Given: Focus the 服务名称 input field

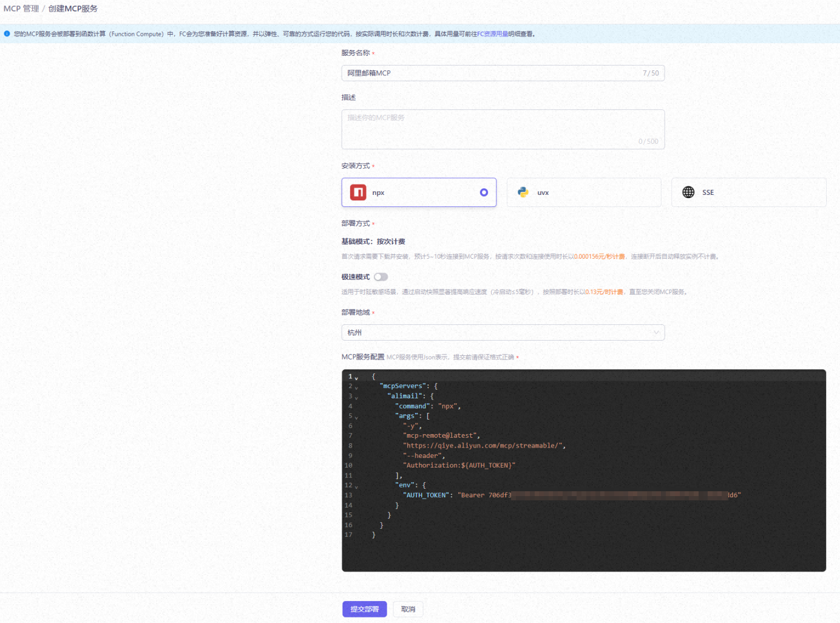Looking at the screenshot, I should (503, 73).
